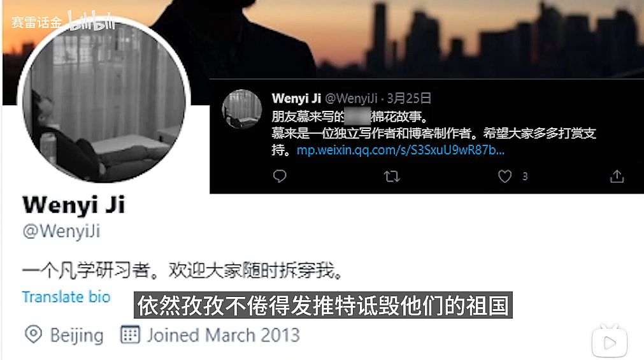Click the bilibili TV play icon
Viewport: 644px width, 360px height.
[610, 341]
